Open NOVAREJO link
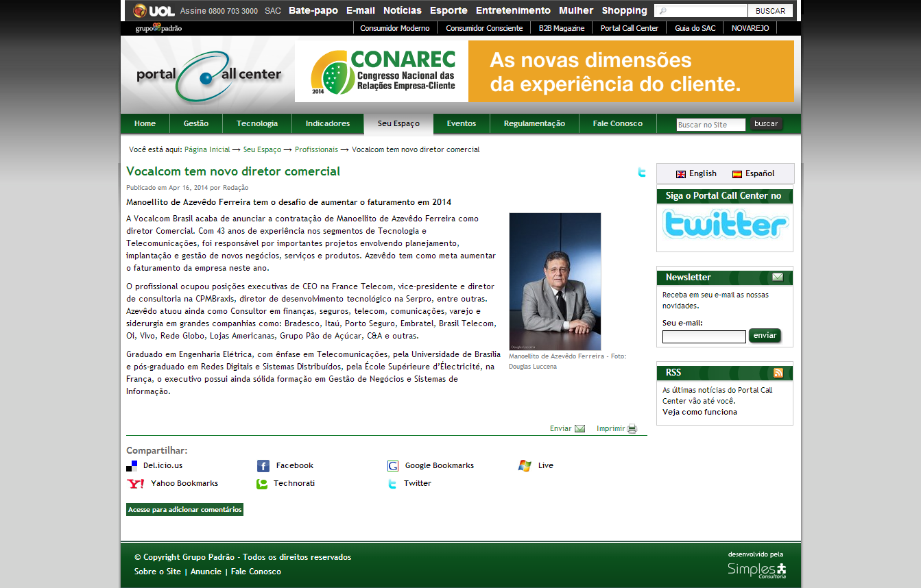 (x=750, y=28)
